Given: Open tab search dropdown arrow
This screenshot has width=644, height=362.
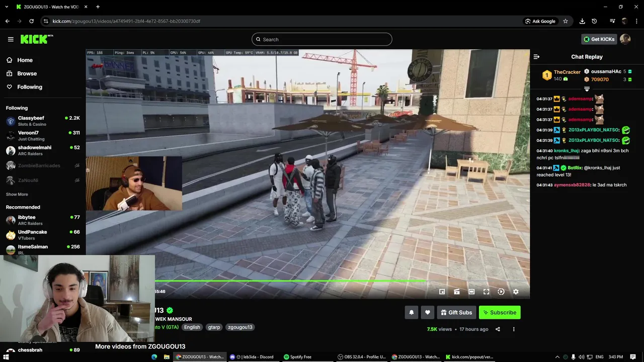Looking at the screenshot, I should click(7, 7).
